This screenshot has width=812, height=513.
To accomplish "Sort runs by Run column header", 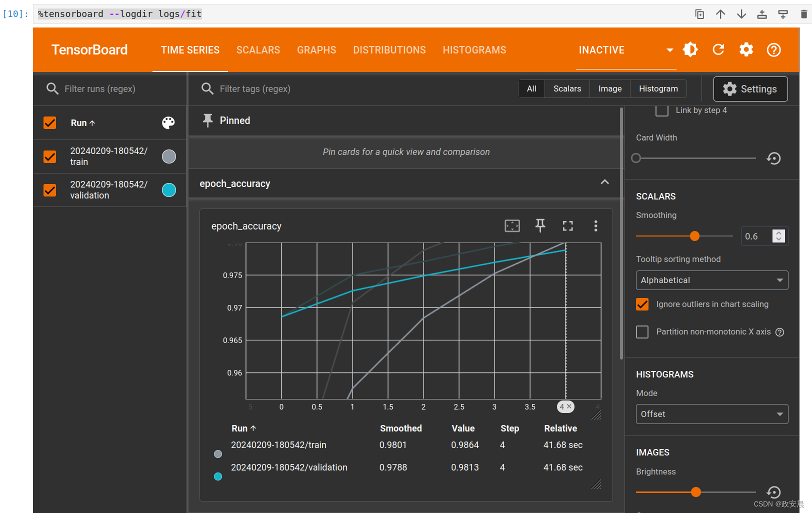I will pos(83,123).
